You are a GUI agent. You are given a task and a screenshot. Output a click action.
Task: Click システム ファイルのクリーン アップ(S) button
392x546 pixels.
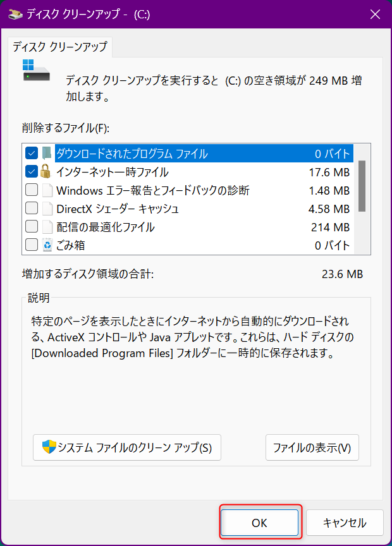127,447
